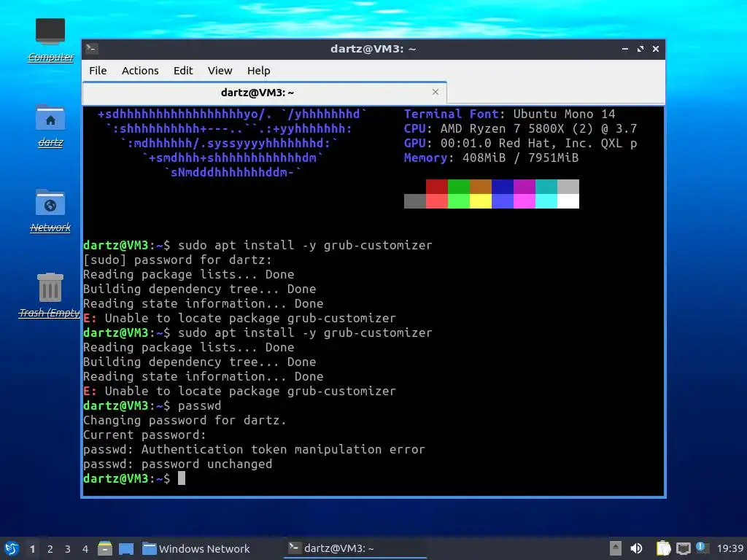Screen dimensions: 747x560
Task: Click the show desktop taskbar icon
Action: (x=125, y=548)
